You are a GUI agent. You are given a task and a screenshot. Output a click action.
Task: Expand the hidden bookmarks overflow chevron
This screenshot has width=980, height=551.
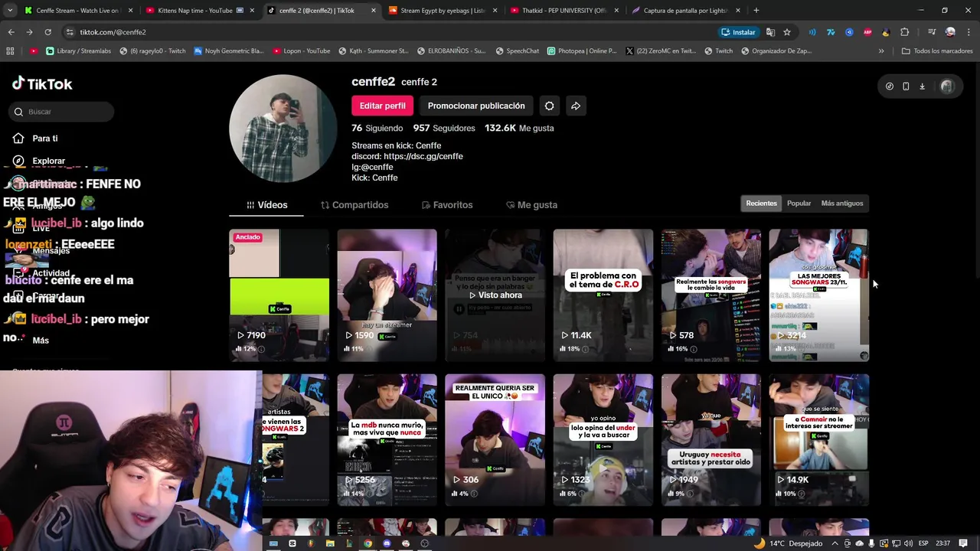(881, 51)
